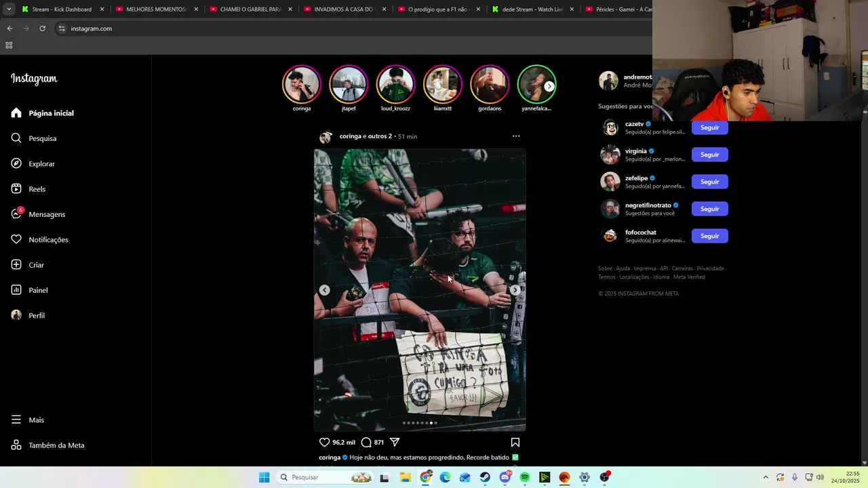Open Painel dashboard in sidebar
Image resolution: width=868 pixels, height=488 pixels.
(x=29, y=290)
